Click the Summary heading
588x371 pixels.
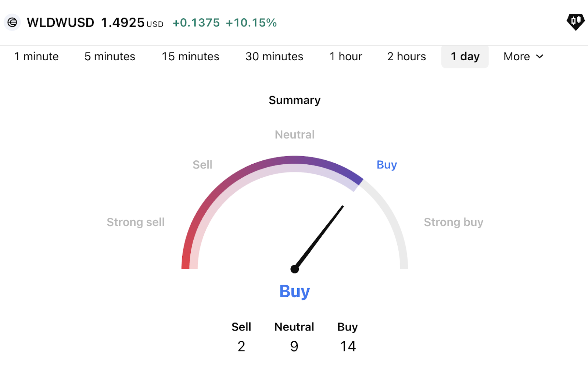point(294,100)
